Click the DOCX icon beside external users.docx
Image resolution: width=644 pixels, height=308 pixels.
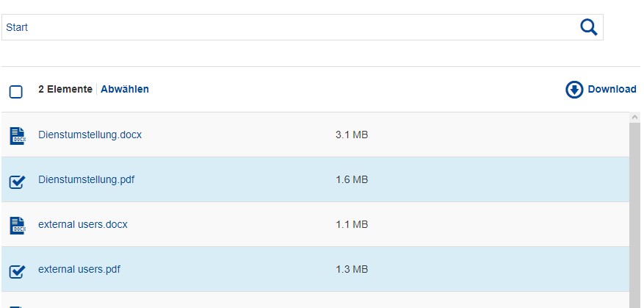click(17, 225)
